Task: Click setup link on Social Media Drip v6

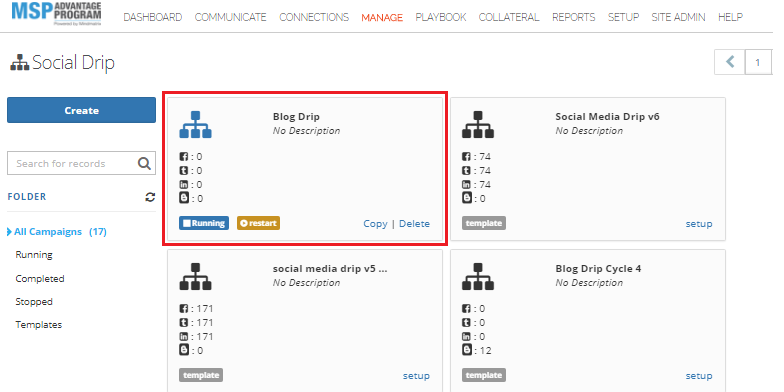Action: tap(699, 224)
